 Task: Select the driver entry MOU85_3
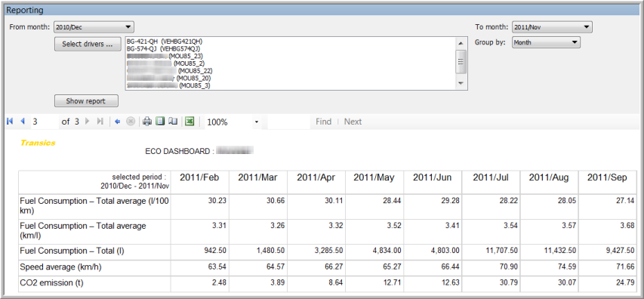coord(168,85)
